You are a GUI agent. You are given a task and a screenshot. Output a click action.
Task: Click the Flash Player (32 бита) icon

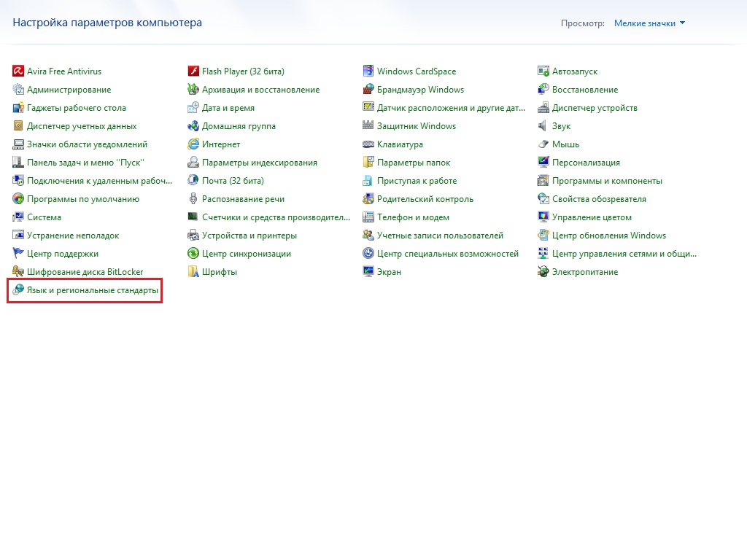click(193, 71)
